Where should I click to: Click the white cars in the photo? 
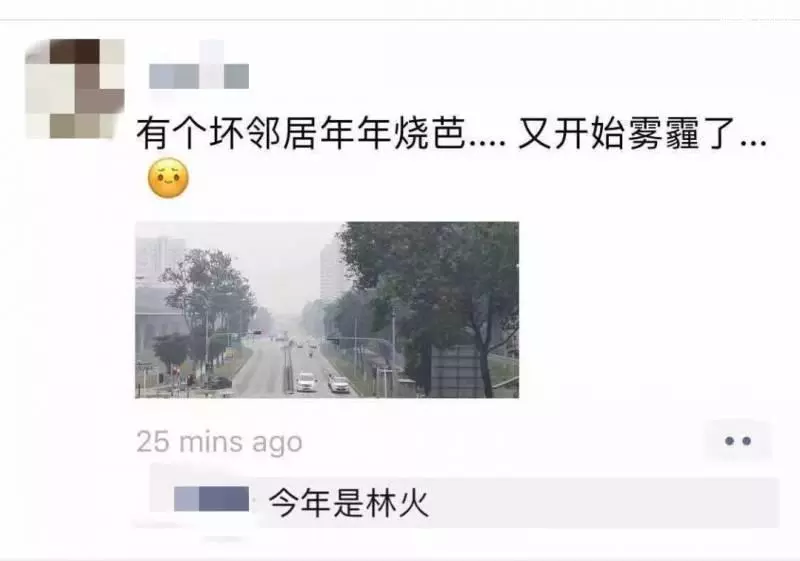pos(322,382)
